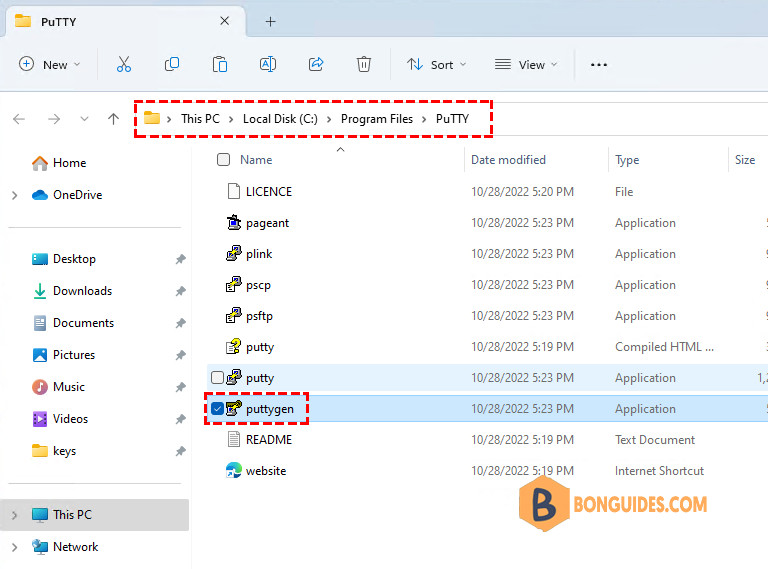The height and width of the screenshot is (569, 768).
Task: Select the pageant application icon
Action: coord(234,223)
